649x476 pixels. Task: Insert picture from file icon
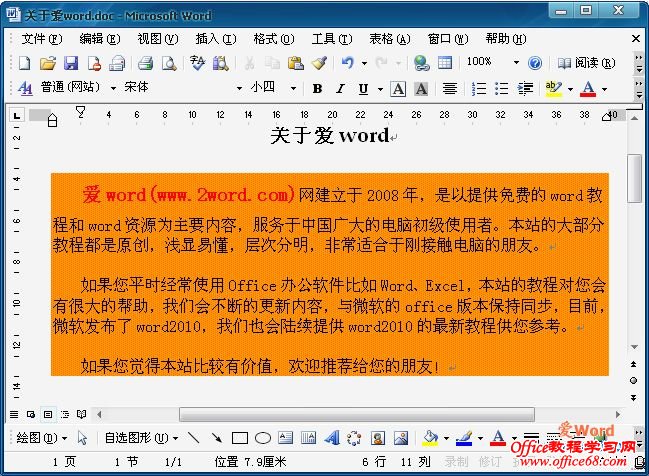pyautogui.click(x=401, y=438)
